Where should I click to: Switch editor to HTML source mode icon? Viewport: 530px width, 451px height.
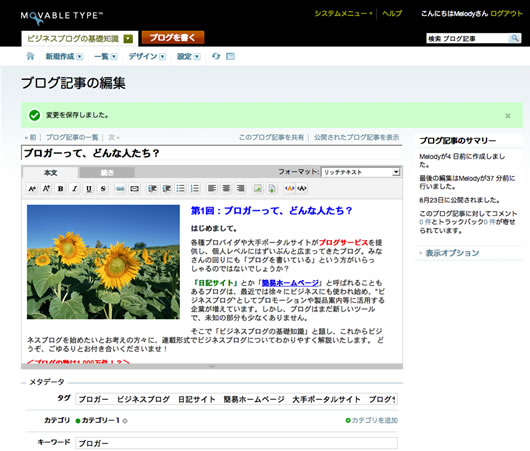(x=302, y=189)
